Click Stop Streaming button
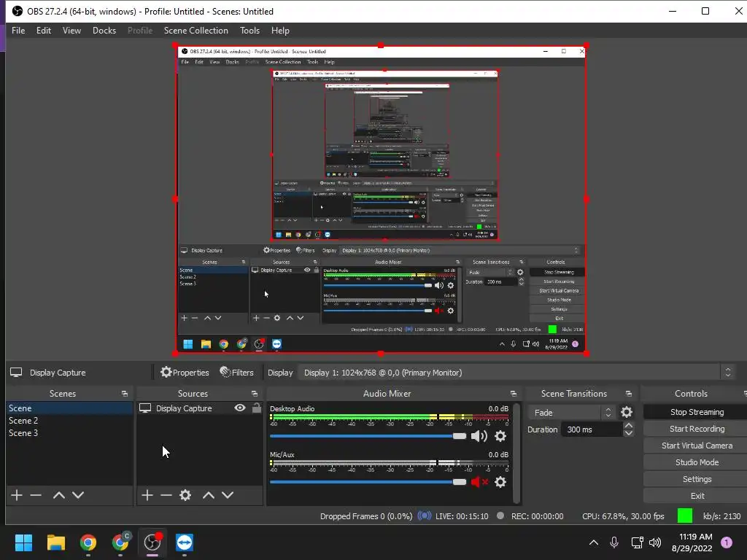Image resolution: width=747 pixels, height=560 pixels. (695, 412)
